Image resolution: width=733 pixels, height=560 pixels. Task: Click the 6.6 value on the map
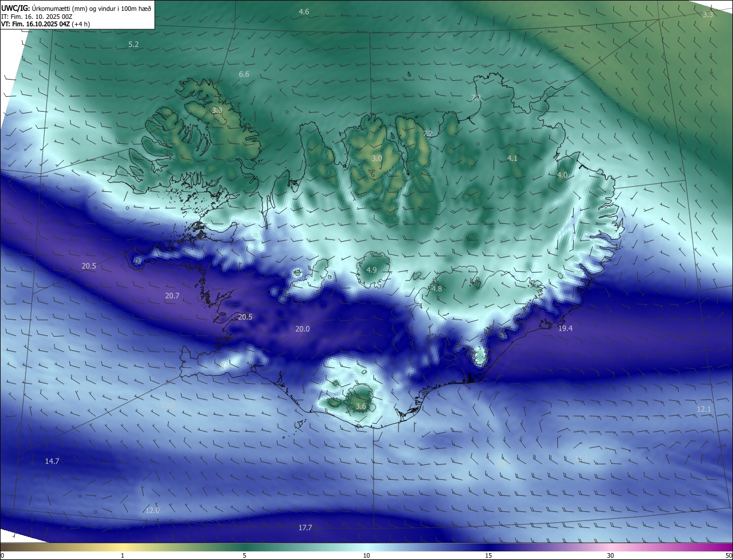[x=244, y=74]
